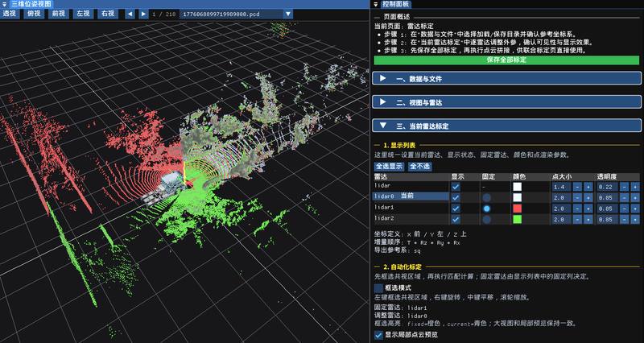Viewport: 644px width, 343px height.
Task: Select lidar1 fixed radio button
Action: pyautogui.click(x=487, y=209)
